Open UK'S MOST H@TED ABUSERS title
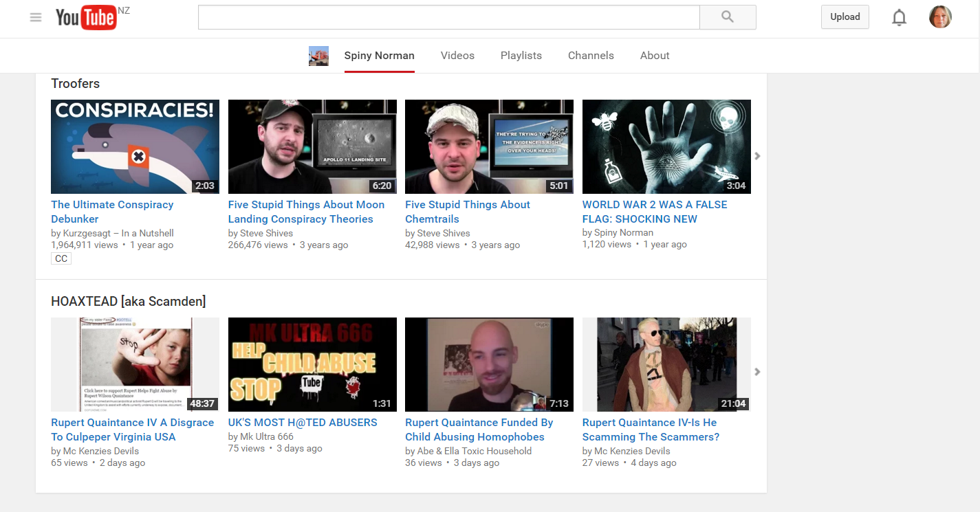Image resolution: width=980 pixels, height=512 pixels. [303, 423]
